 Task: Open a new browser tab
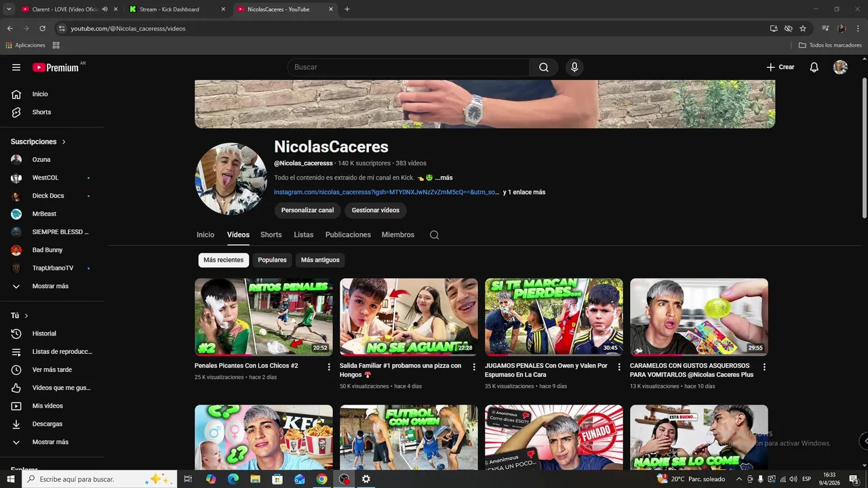[x=347, y=9]
